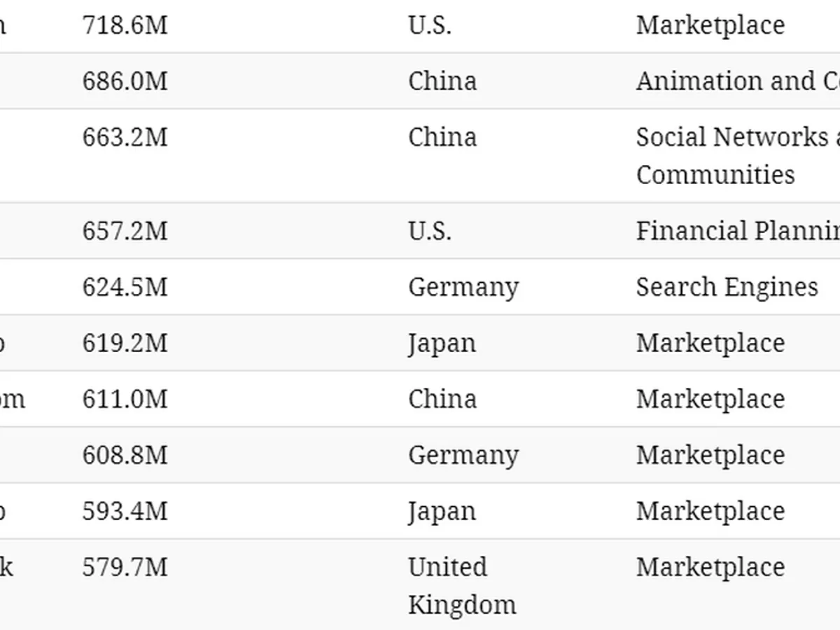The width and height of the screenshot is (840, 630).
Task: Click the United Kingdom country cell
Action: point(462,585)
